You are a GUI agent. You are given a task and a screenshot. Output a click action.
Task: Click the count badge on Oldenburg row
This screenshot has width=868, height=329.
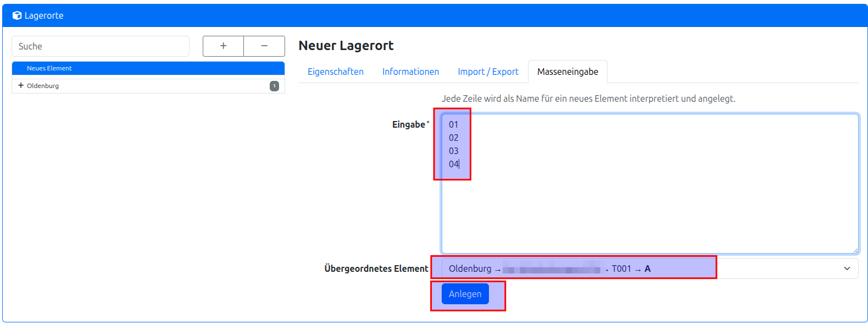click(x=274, y=86)
